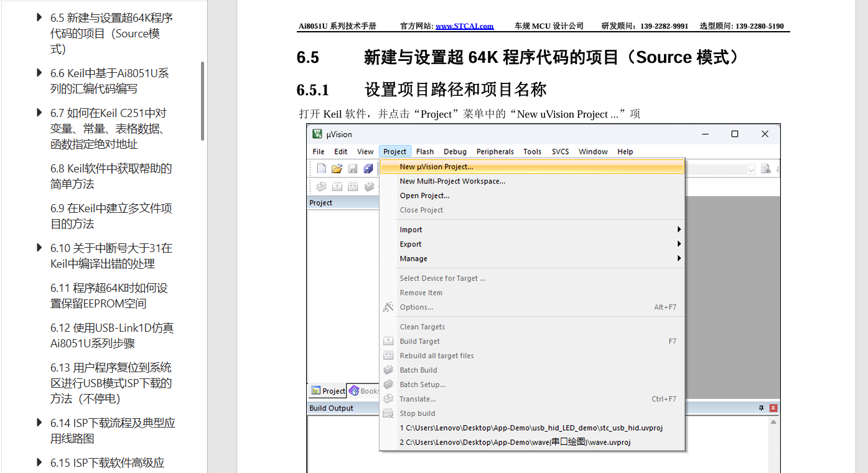The height and width of the screenshot is (473, 868).
Task: Click the Save floppy disk icon
Action: click(x=353, y=169)
